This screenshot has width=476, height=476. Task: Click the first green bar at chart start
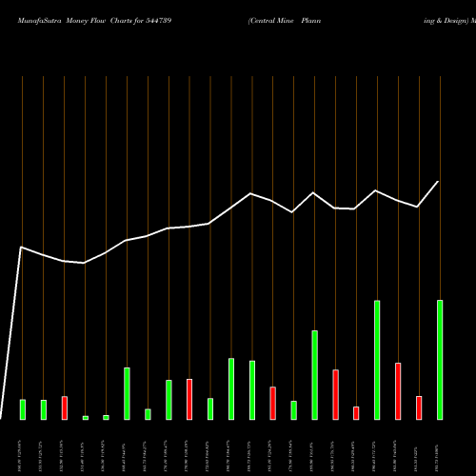pyautogui.click(x=23, y=409)
